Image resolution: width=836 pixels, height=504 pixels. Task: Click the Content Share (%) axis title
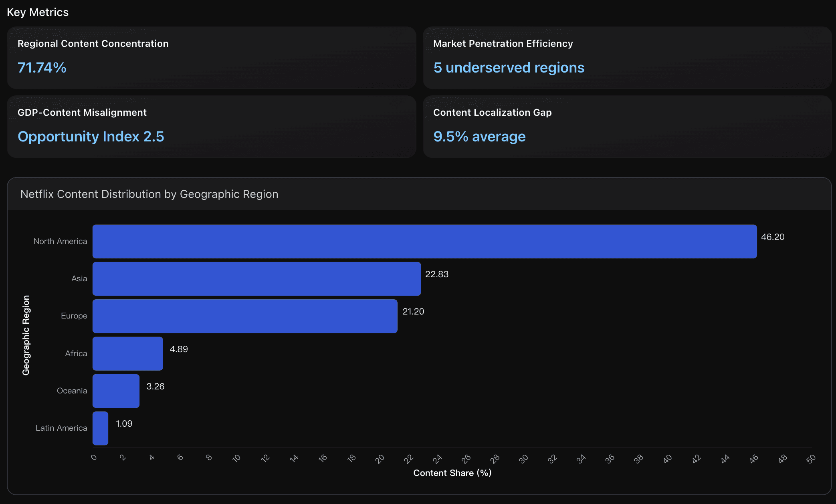click(452, 473)
